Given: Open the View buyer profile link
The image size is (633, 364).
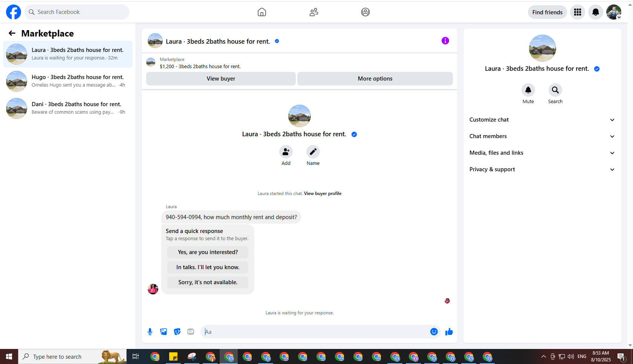Looking at the screenshot, I should tap(323, 193).
